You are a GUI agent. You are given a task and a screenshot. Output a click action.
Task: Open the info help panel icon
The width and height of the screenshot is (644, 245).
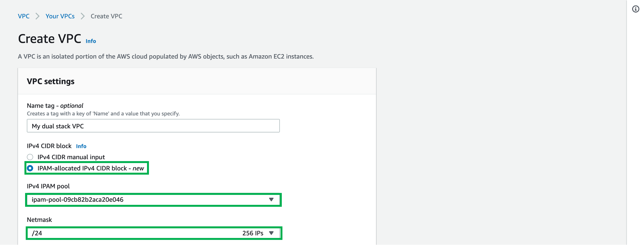pos(635,9)
